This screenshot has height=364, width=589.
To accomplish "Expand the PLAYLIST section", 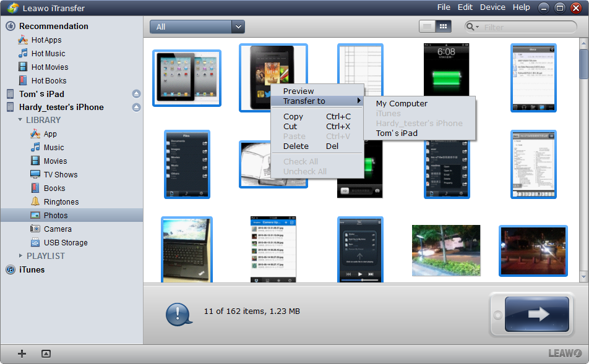I will tap(20, 256).
